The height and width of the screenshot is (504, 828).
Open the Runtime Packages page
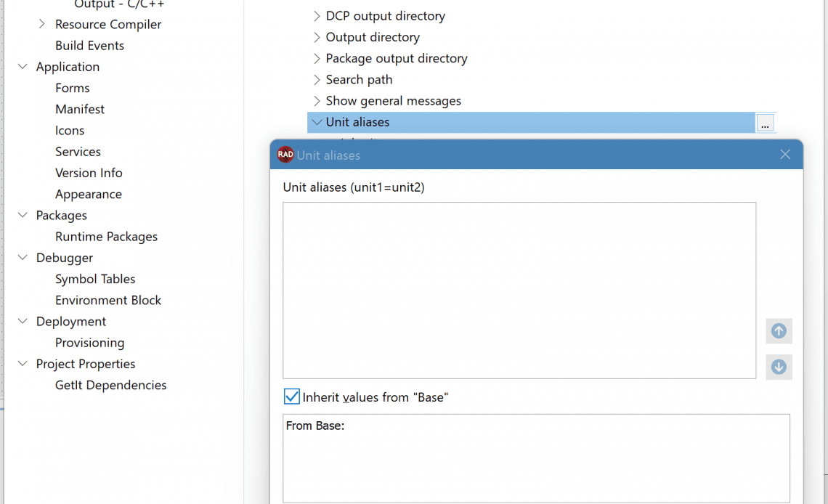tap(106, 237)
